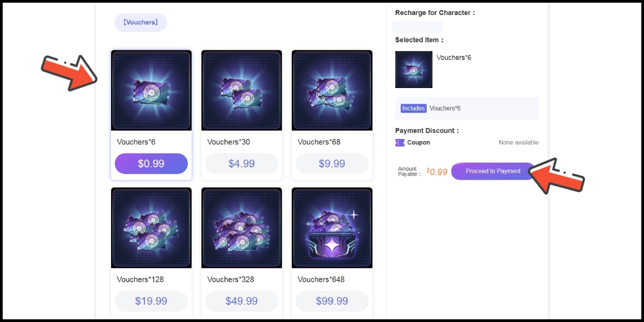Viewport: 644px width, 322px height.
Task: Click None available coupon text
Action: (x=518, y=143)
